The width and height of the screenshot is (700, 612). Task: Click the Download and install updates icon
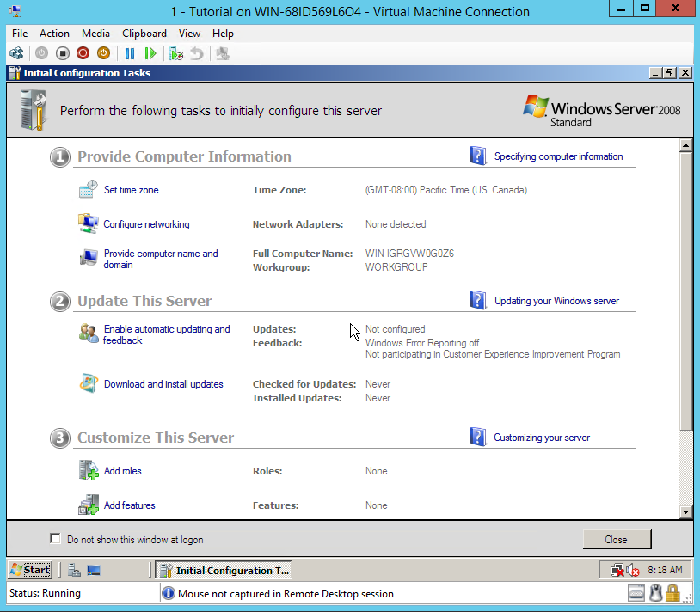tap(89, 383)
